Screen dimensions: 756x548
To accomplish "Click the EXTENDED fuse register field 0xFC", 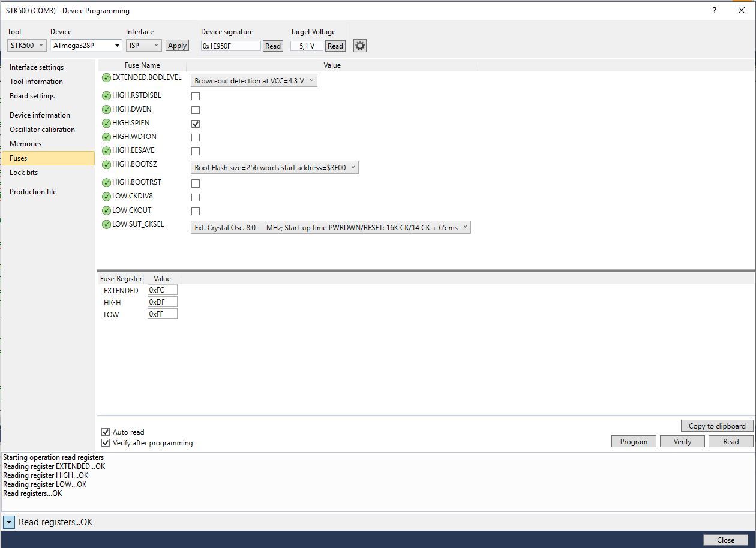I will tap(163, 290).
